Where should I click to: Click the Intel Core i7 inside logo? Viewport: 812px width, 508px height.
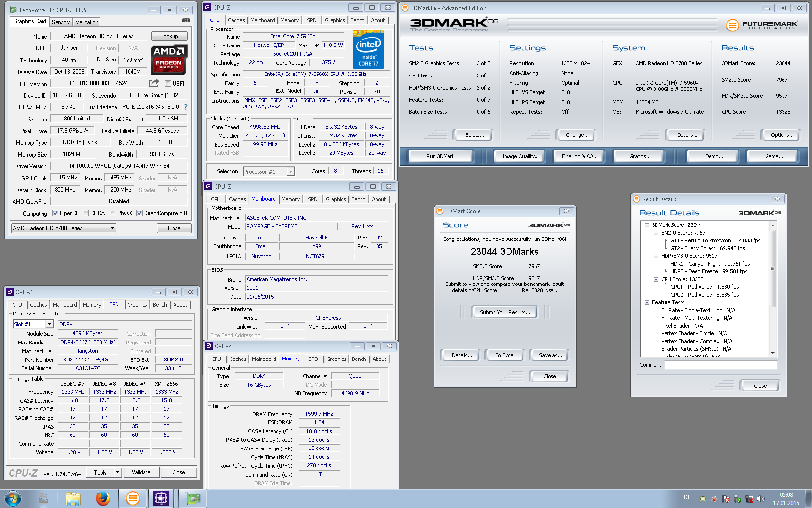click(368, 49)
